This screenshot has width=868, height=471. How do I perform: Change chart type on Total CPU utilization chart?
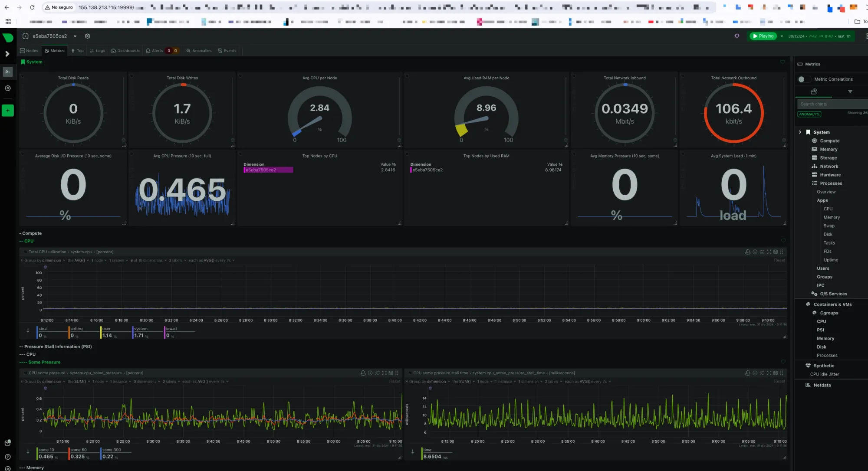pyautogui.click(x=762, y=252)
